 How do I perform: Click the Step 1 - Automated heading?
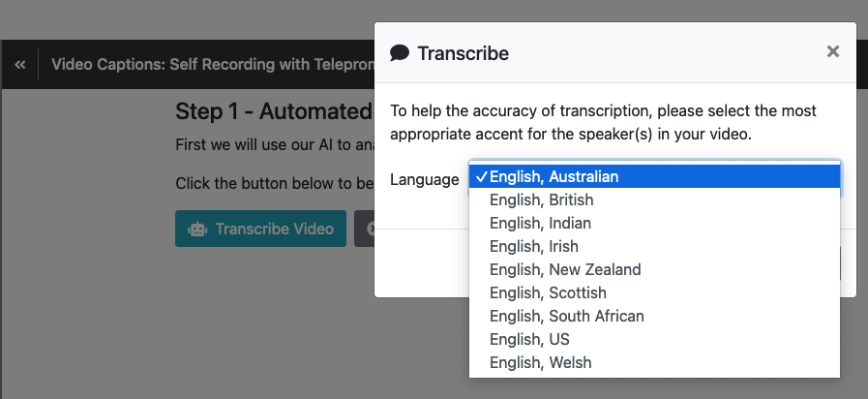click(274, 111)
